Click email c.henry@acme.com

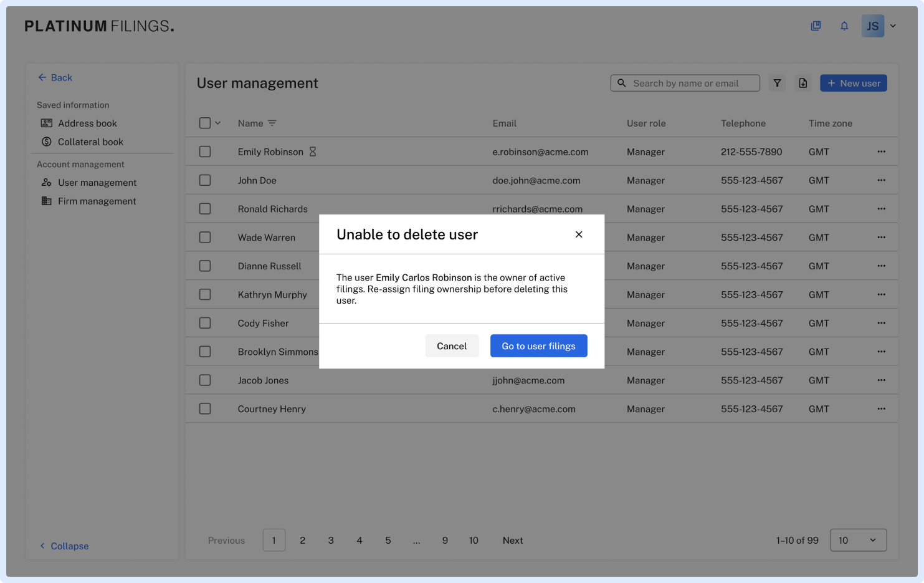pyautogui.click(x=534, y=409)
